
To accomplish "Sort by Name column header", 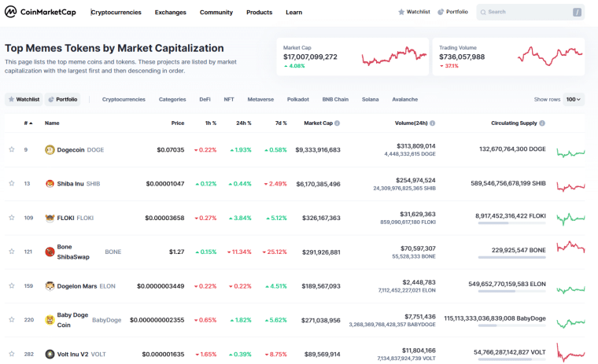I will (52, 123).
